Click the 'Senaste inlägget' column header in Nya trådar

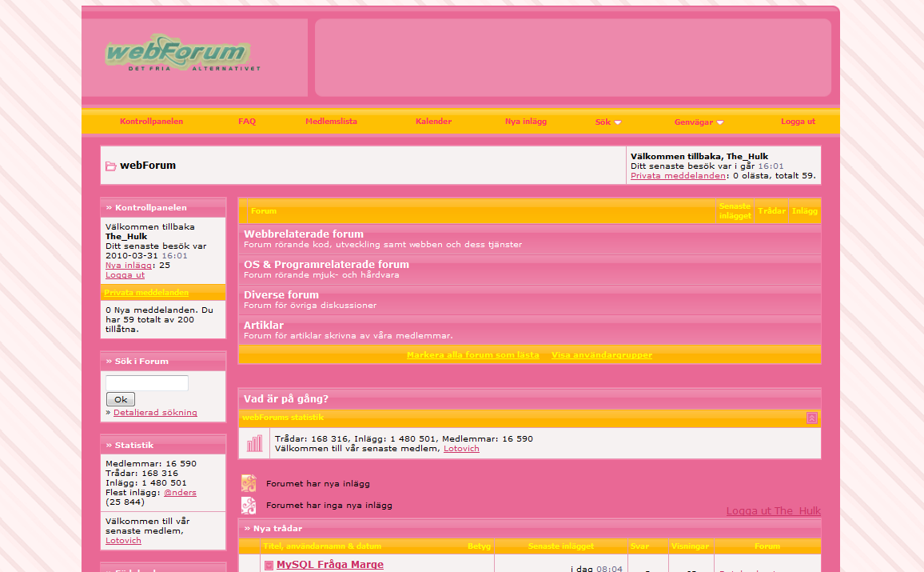pyautogui.click(x=560, y=546)
